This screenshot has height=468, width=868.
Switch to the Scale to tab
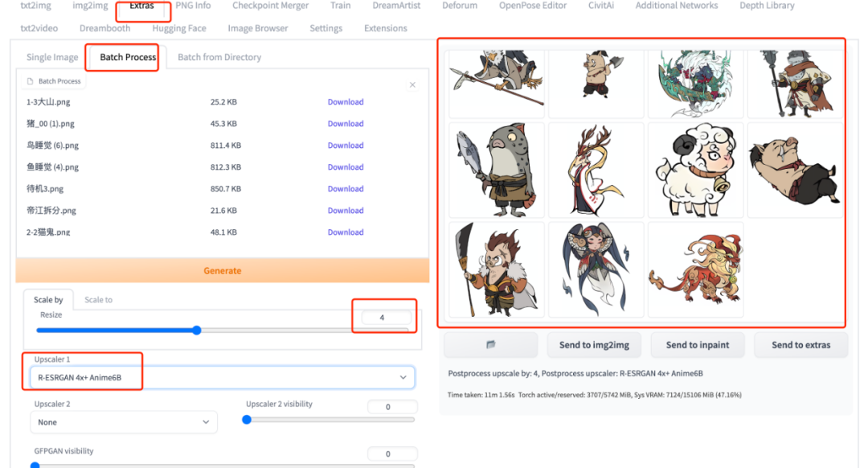point(98,300)
